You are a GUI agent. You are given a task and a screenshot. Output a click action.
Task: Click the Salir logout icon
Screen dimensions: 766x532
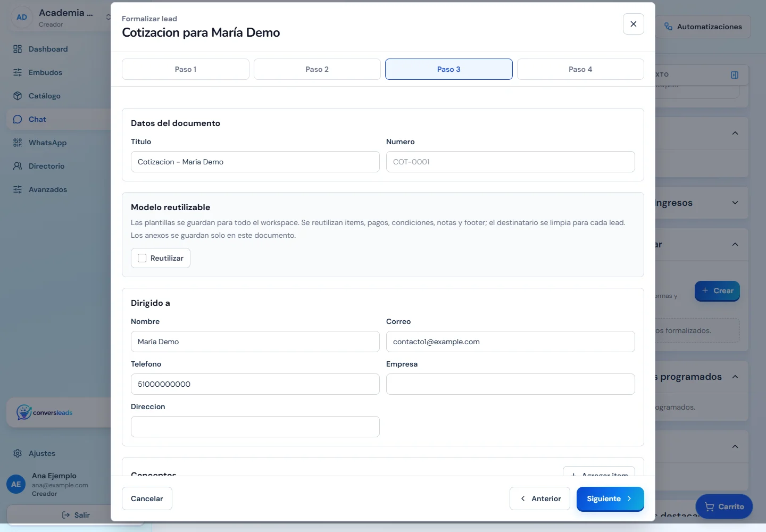click(x=66, y=515)
